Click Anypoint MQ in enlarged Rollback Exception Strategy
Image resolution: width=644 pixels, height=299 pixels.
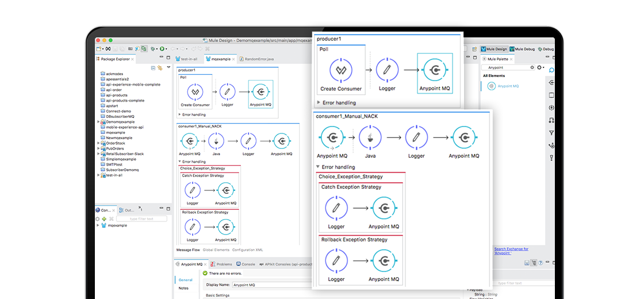(384, 261)
